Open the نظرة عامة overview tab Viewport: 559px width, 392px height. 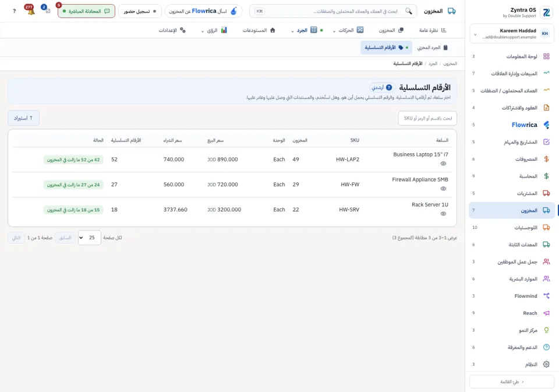coord(433,30)
